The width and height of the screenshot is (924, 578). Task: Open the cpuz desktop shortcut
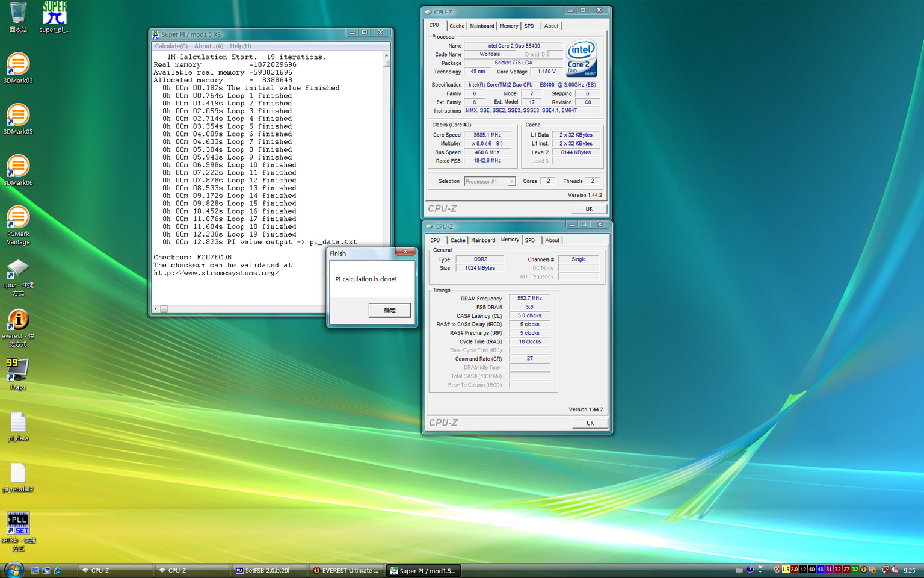point(18,277)
